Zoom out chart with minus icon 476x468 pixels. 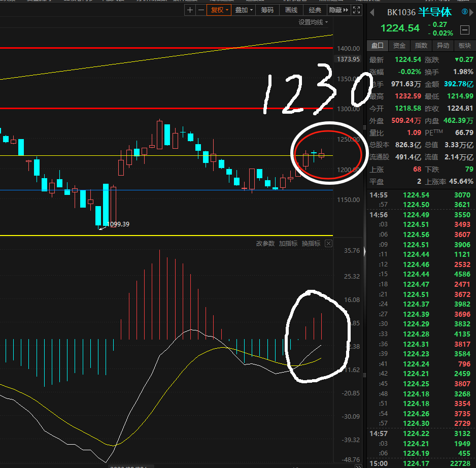201,10
